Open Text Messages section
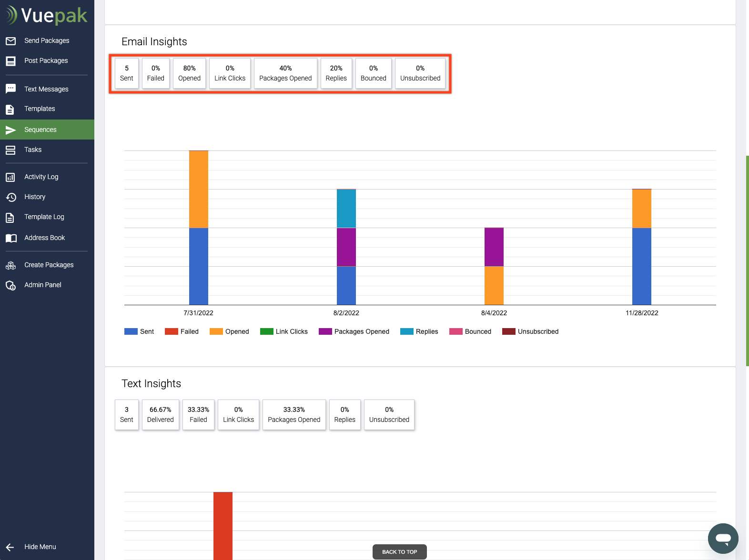 pyautogui.click(x=47, y=89)
